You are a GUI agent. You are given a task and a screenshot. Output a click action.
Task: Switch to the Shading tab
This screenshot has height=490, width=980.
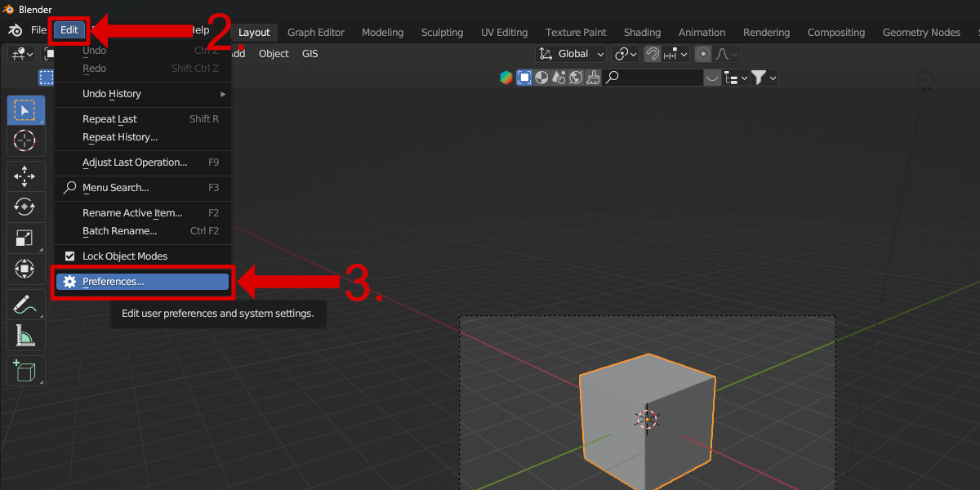[x=642, y=33]
